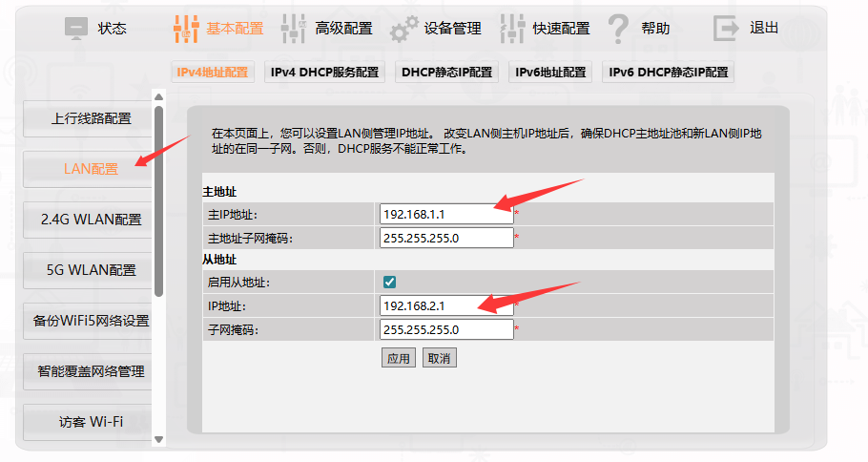Open LAN配置 in the sidebar

click(88, 169)
